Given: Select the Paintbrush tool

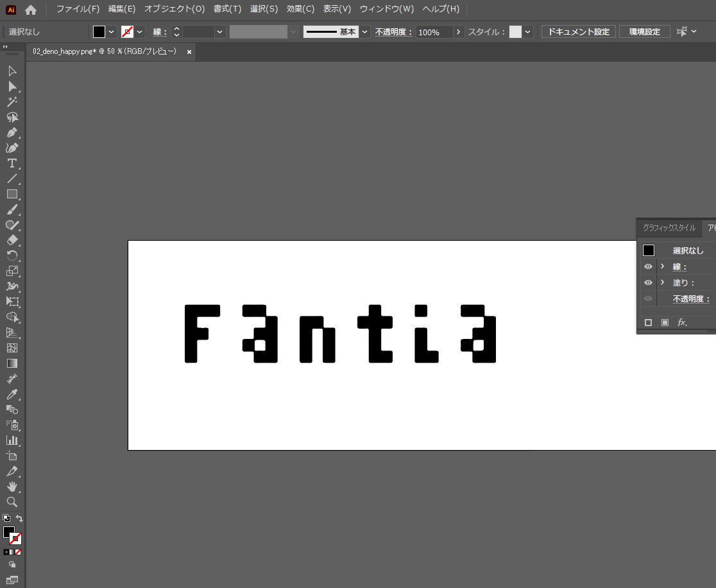Looking at the screenshot, I should tap(12, 210).
